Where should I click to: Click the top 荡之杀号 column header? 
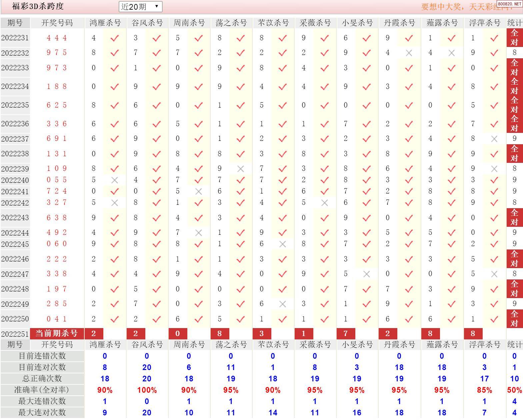point(231,23)
